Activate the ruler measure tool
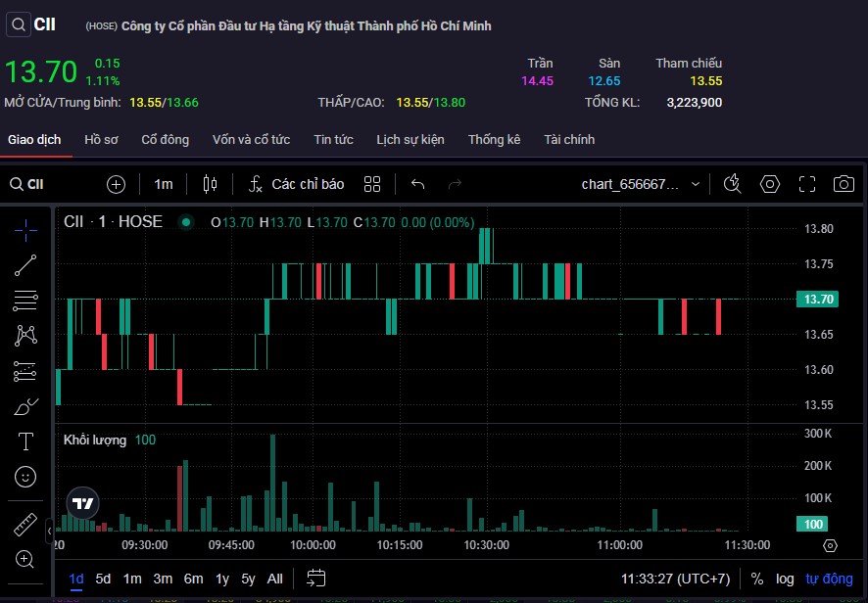Viewport: 868px width, 603px height. click(26, 525)
